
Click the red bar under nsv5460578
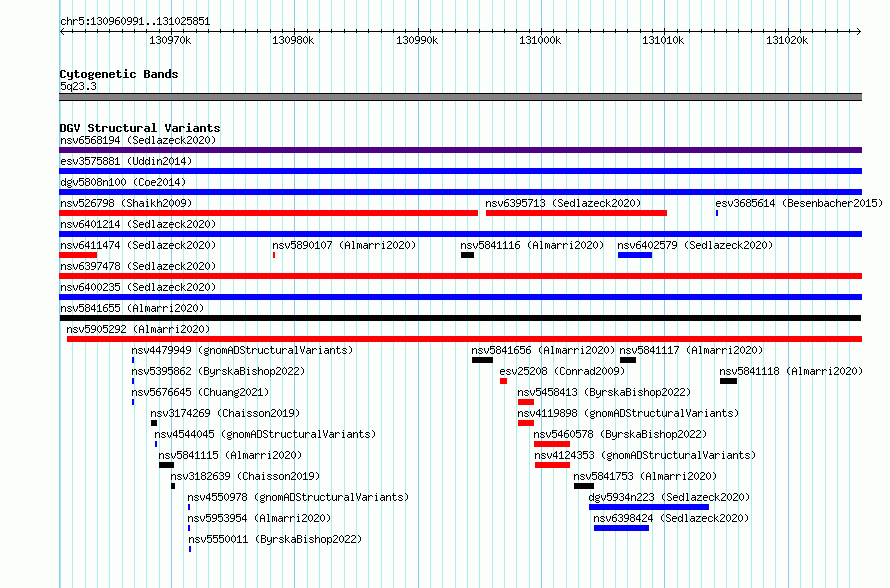click(x=552, y=444)
